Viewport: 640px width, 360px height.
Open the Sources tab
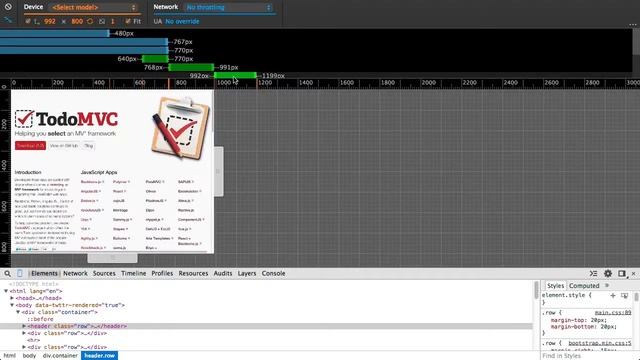point(104,273)
